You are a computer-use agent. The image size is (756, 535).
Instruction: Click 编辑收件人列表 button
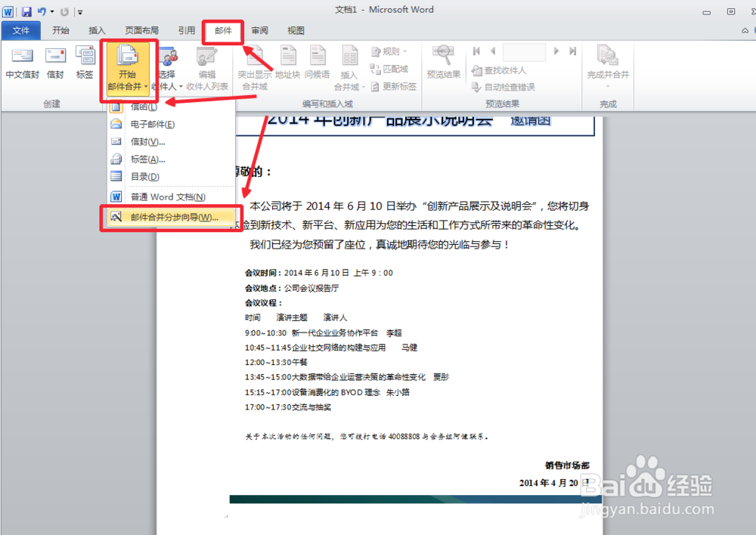[x=207, y=69]
